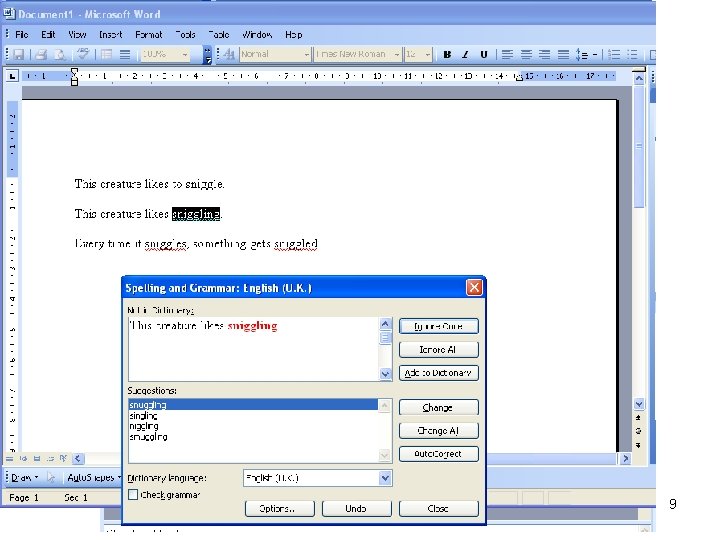Click the Line Spacing icon
Screen dimensions: 720x540
point(582,55)
